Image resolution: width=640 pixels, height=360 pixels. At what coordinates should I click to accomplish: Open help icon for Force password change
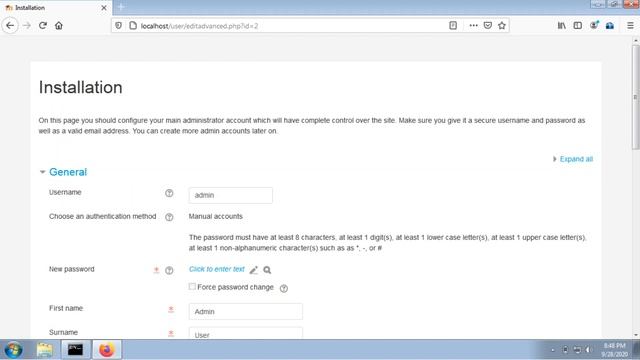point(284,288)
